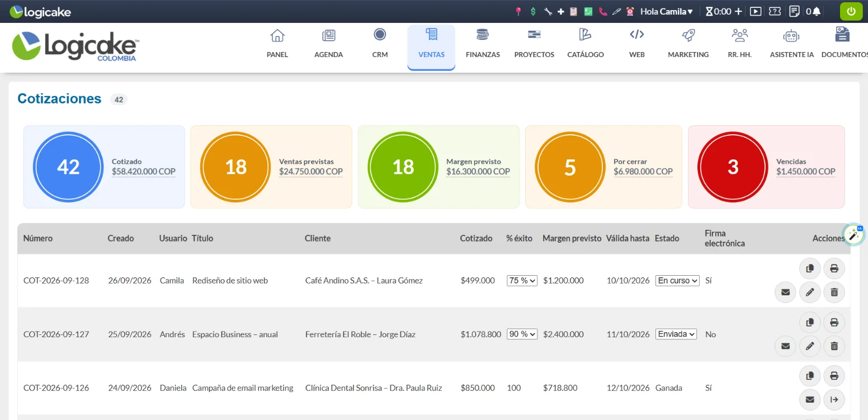Open the En curso status dropdown
The image size is (868, 420).
[677, 281]
